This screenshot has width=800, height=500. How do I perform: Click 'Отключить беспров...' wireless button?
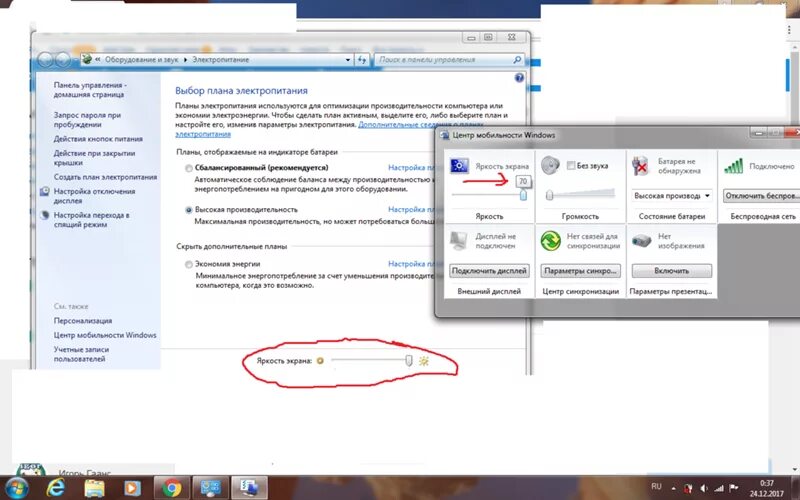tap(762, 195)
